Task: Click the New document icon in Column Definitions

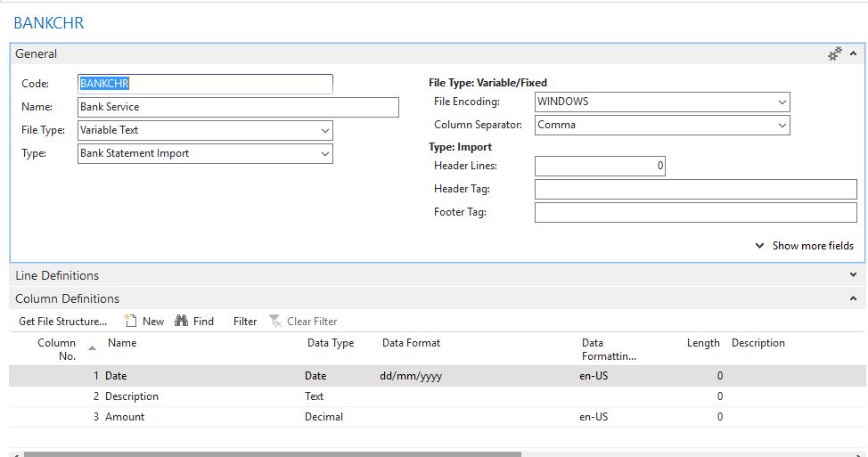Action: coord(131,321)
